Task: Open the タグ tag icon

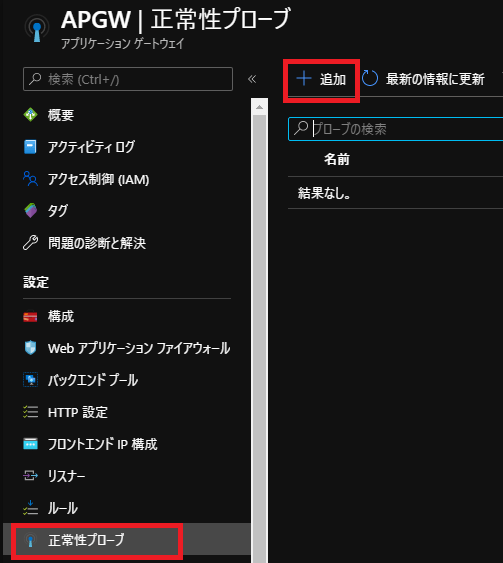Action: coord(31,210)
